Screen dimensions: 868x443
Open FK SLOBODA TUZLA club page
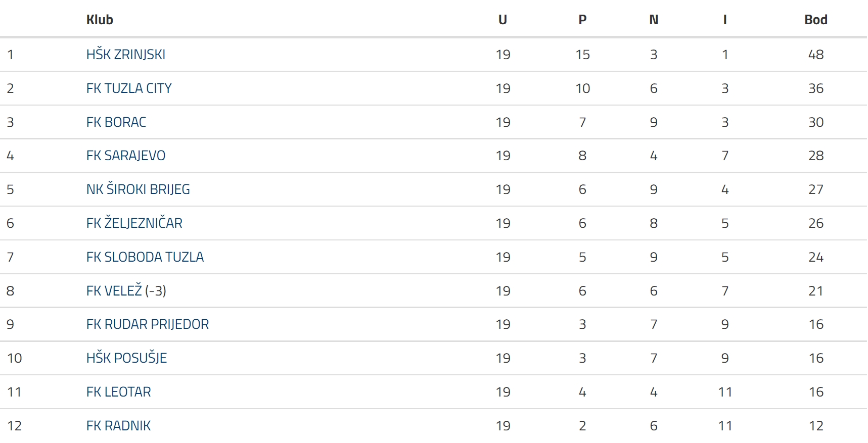(x=145, y=257)
